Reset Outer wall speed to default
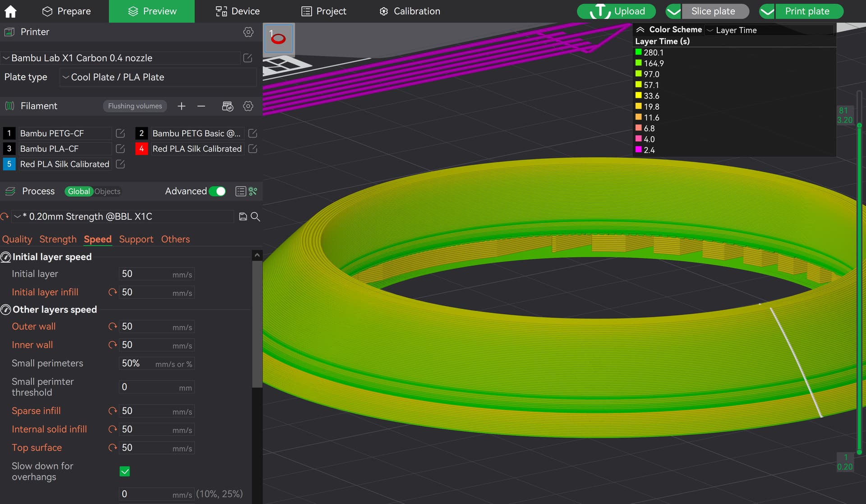The image size is (866, 504). click(x=113, y=326)
